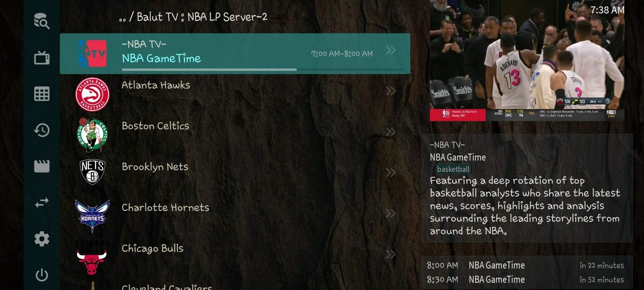Select the Brooklyn Nets channel name
The image size is (644, 290).
pyautogui.click(x=155, y=167)
